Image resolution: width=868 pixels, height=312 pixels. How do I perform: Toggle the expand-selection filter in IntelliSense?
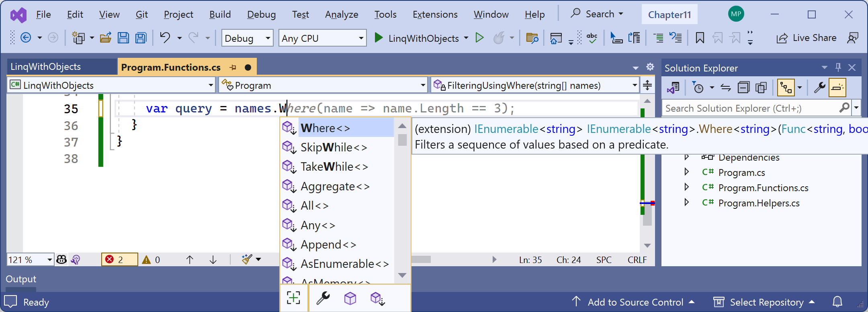[x=293, y=298]
